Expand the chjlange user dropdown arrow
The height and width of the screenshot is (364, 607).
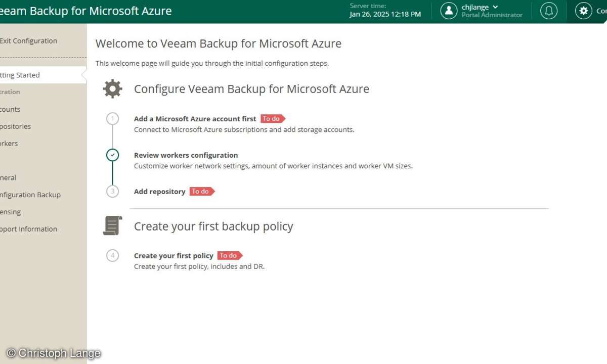495,7
